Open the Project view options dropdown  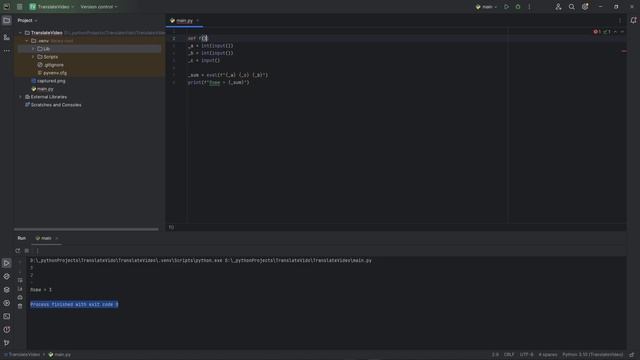(27, 20)
